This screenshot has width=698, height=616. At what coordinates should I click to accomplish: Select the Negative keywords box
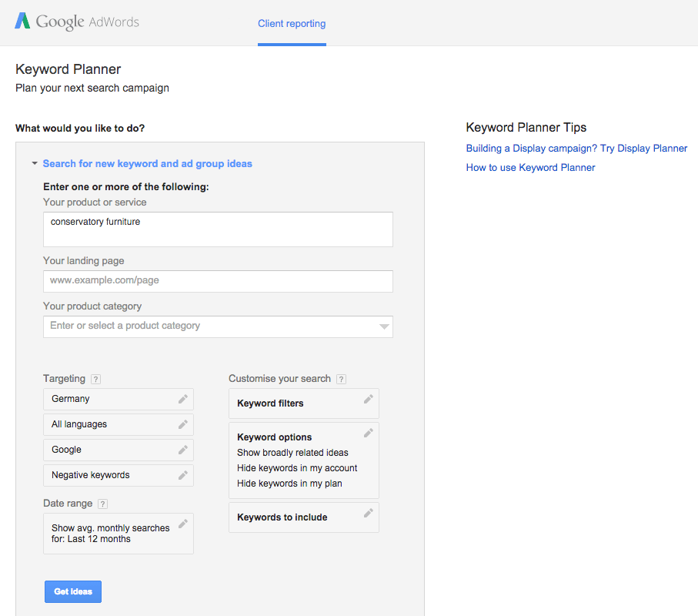[x=119, y=475]
